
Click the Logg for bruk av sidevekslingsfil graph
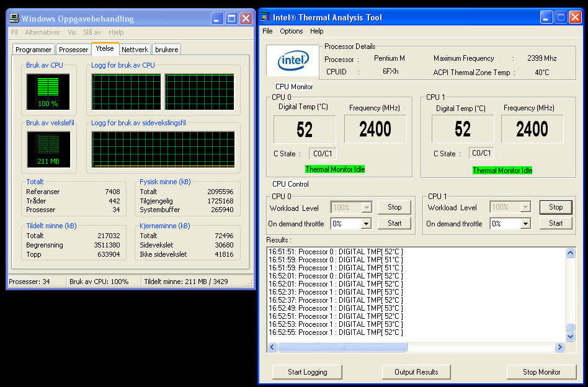[x=164, y=149]
